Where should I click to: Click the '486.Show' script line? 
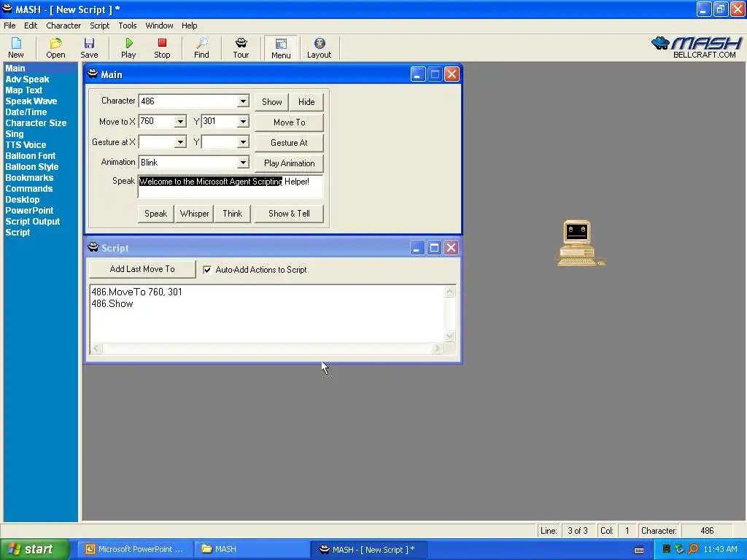(x=112, y=304)
